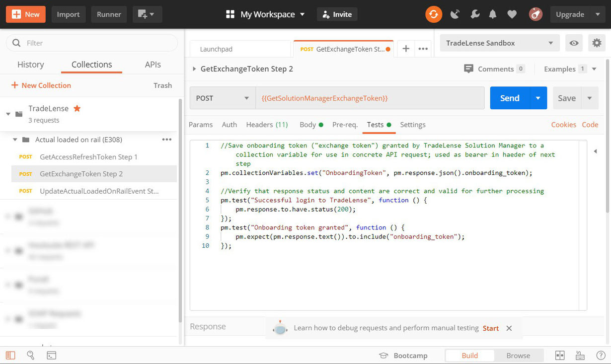Toggle the star on TradeLense collection

click(x=77, y=108)
